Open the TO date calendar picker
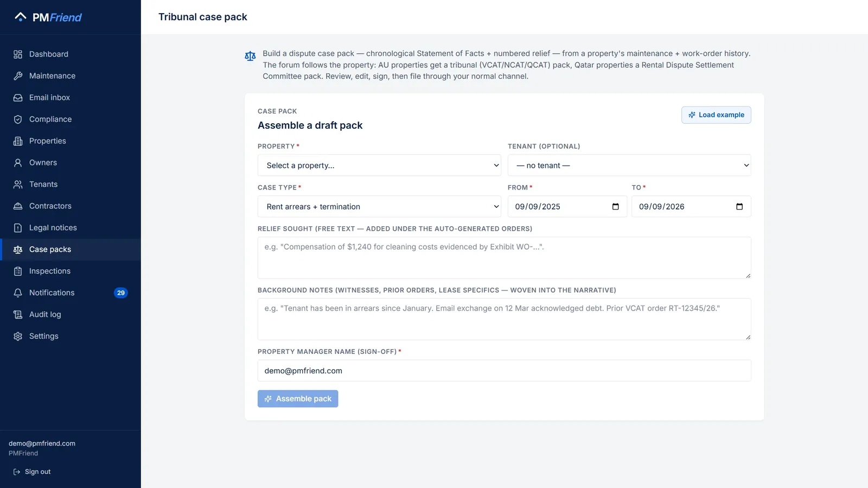This screenshot has width=868, height=488. coord(739,207)
